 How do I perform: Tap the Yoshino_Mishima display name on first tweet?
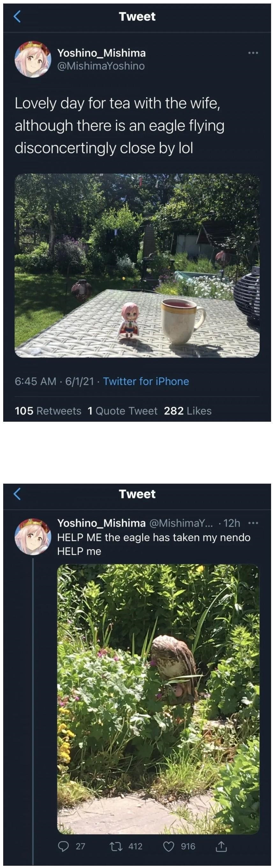click(x=101, y=53)
